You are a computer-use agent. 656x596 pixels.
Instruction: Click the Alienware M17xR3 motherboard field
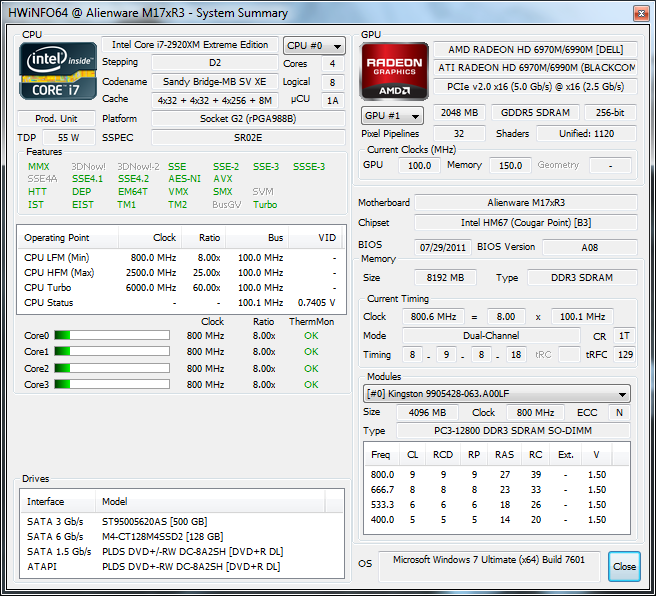point(526,202)
